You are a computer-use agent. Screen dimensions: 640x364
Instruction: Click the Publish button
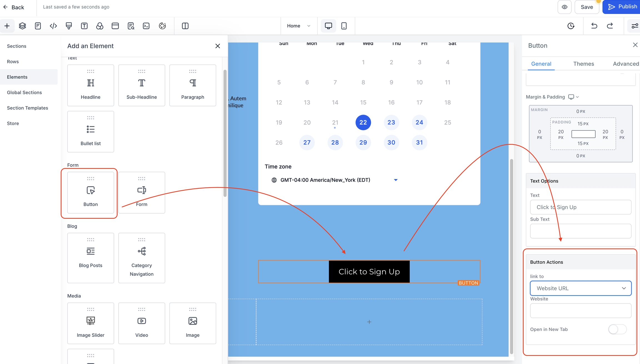click(x=622, y=7)
